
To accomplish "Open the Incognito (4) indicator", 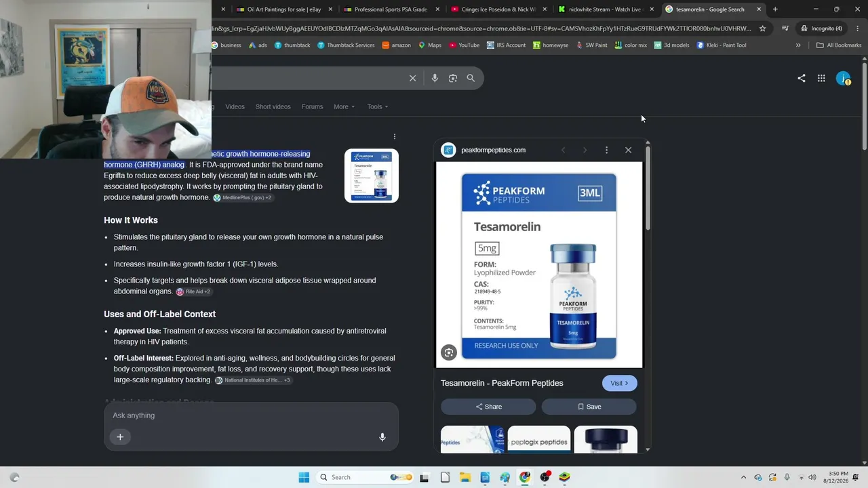I will pos(821,28).
